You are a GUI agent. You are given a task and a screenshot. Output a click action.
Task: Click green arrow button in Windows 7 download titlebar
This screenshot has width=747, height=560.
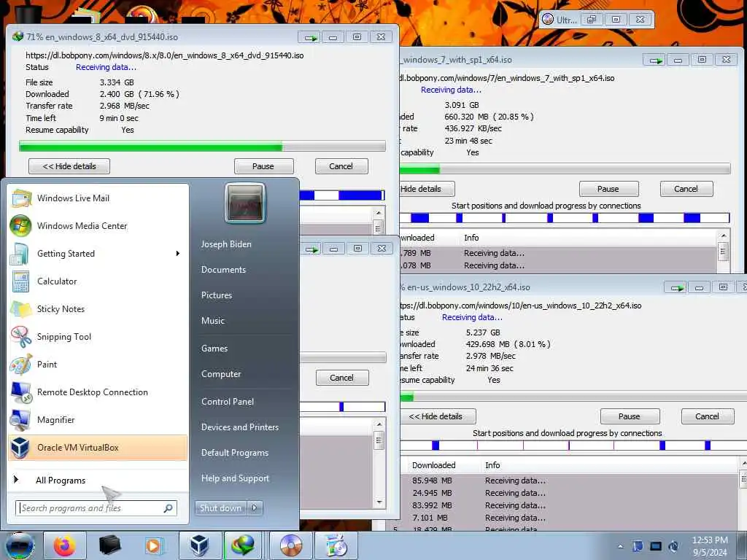[655, 60]
